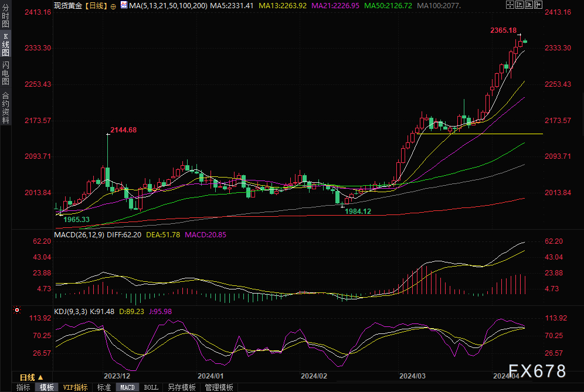
Task: Switch to the BOLL template
Action: click(x=151, y=387)
